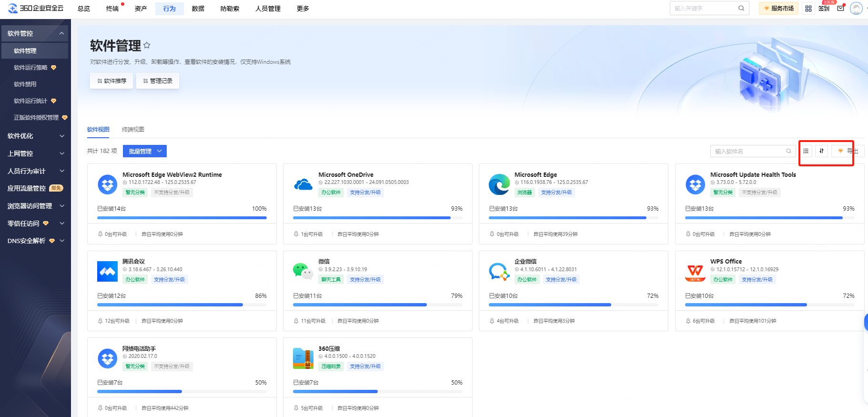Click bell icon for OneDrive 1台可升级

(x=296, y=234)
